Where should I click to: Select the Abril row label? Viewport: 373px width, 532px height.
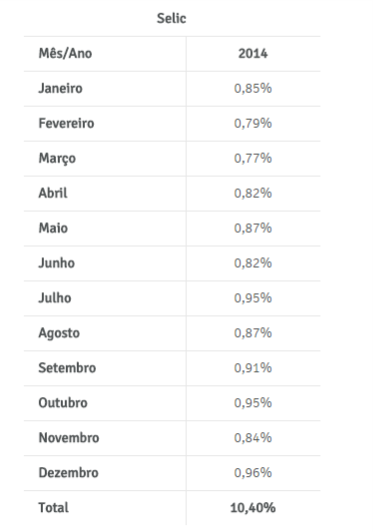[x=53, y=193]
